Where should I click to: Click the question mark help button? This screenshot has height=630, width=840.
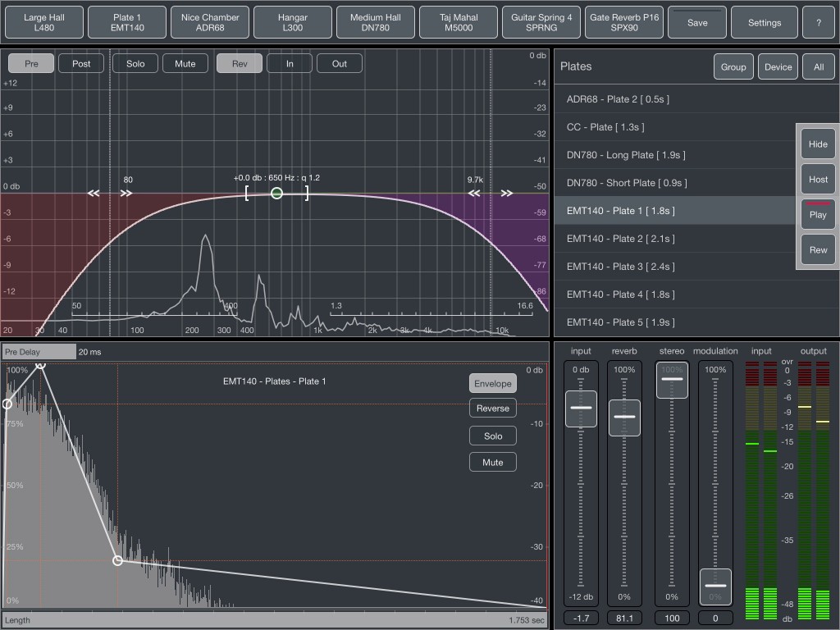tap(819, 23)
